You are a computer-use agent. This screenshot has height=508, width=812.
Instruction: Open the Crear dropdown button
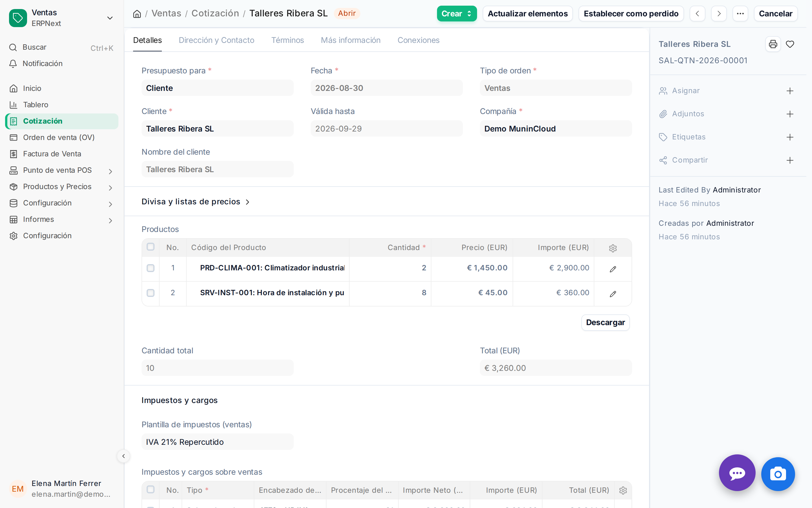(456, 14)
